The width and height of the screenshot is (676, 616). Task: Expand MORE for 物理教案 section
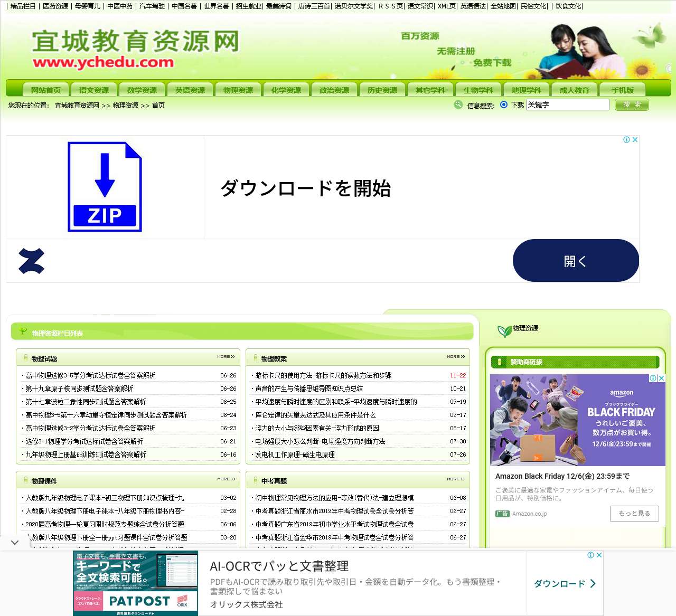[456, 357]
